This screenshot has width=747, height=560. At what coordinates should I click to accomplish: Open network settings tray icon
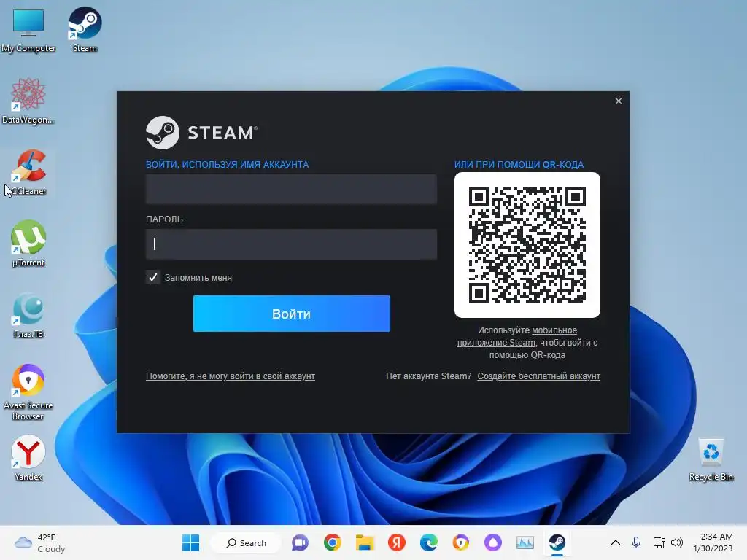(659, 542)
